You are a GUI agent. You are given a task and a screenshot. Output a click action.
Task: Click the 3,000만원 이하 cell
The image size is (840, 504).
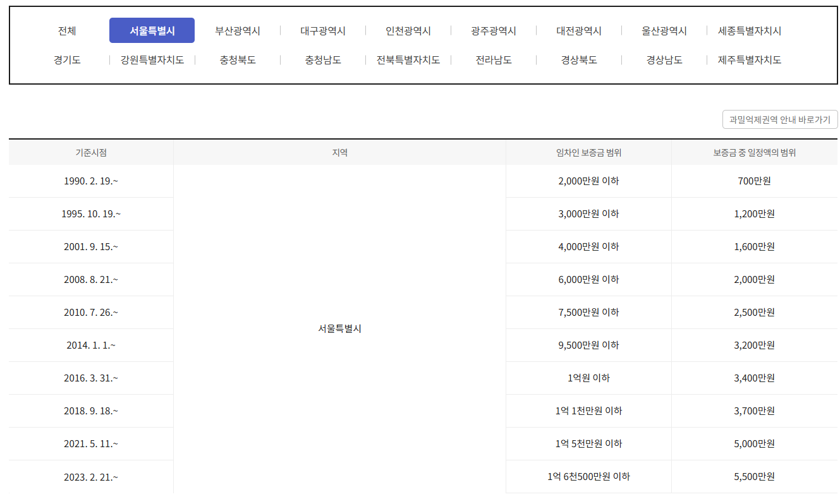coord(588,214)
